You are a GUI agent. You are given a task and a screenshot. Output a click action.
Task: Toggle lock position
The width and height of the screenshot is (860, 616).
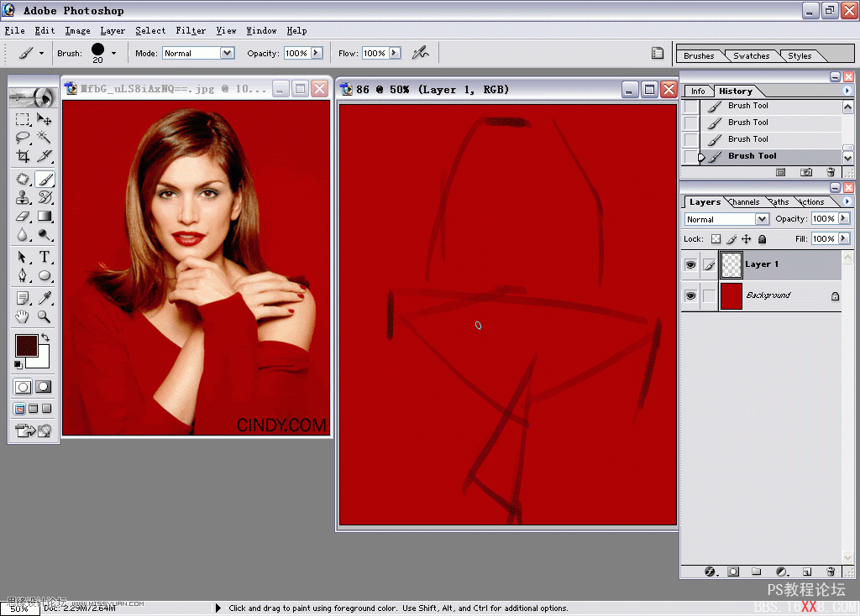pyautogui.click(x=747, y=239)
